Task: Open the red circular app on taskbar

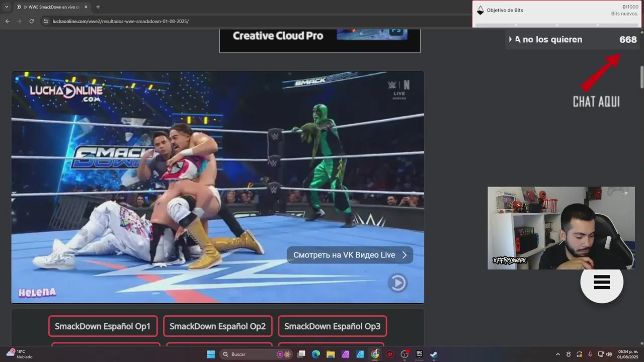Action: [x=389, y=354]
